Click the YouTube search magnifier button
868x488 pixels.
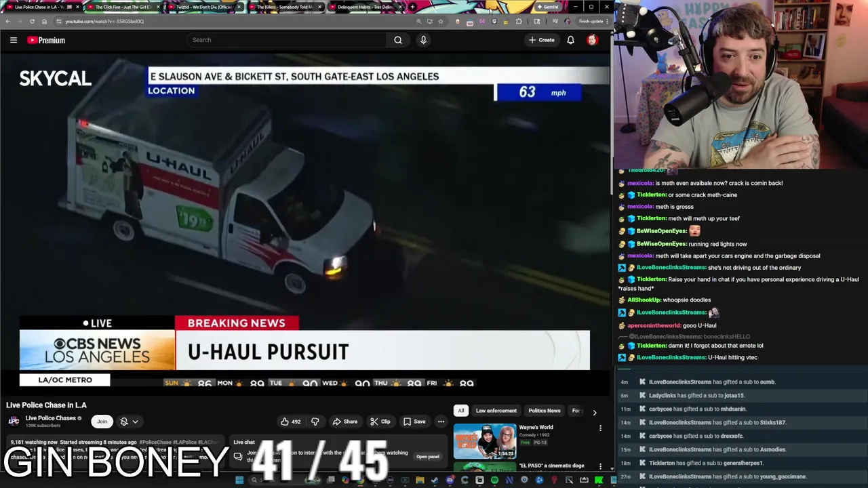398,40
